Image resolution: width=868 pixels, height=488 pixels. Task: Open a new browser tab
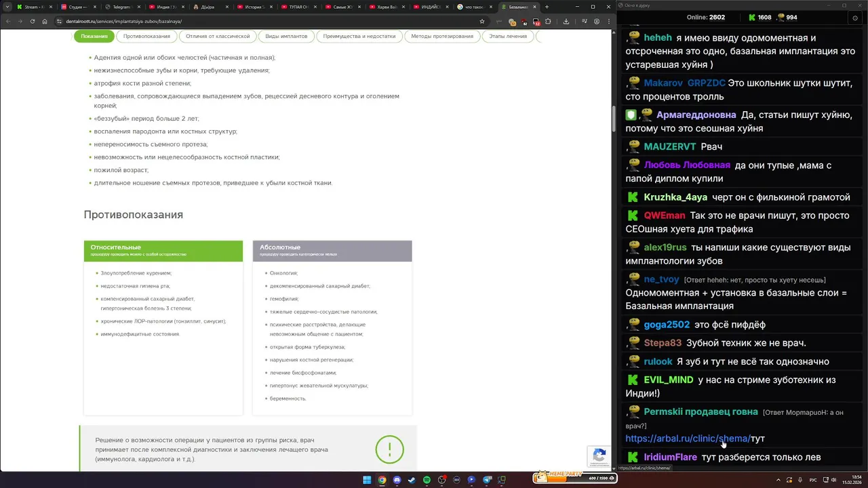point(545,7)
